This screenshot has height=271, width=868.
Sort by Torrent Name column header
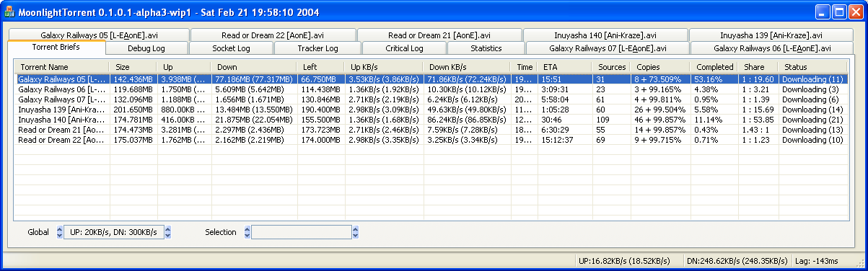point(62,67)
